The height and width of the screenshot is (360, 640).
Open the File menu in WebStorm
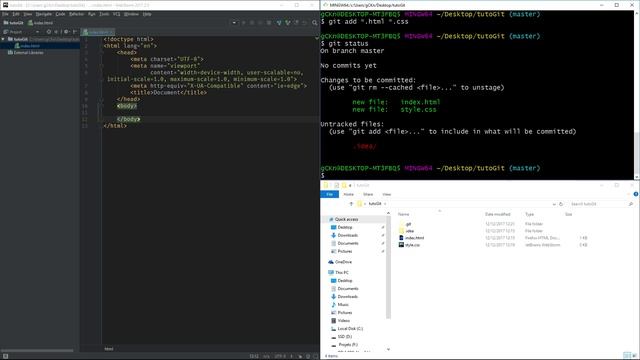point(5,14)
